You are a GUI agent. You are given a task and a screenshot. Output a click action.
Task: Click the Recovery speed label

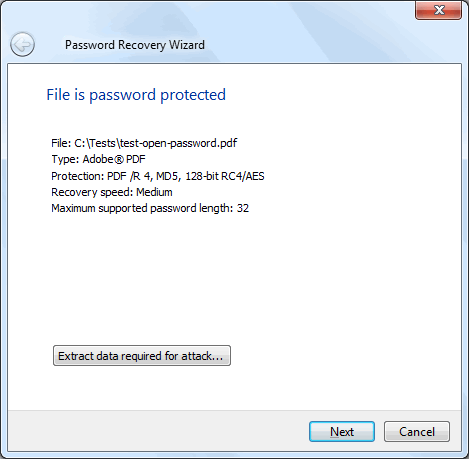(92, 192)
